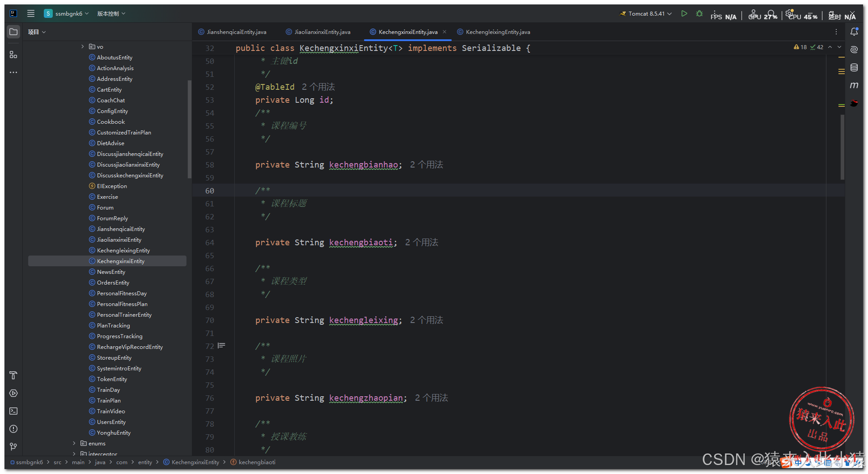Select Cookbook class in tree

[x=111, y=122]
